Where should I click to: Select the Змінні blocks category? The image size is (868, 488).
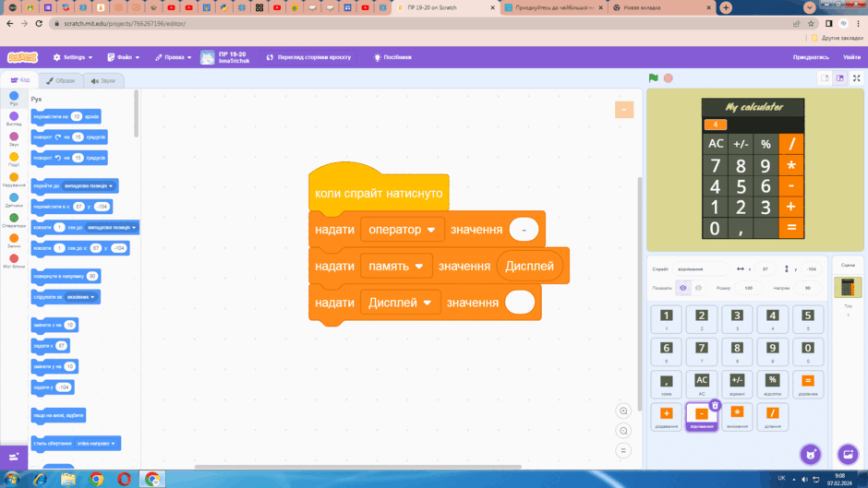(x=14, y=242)
